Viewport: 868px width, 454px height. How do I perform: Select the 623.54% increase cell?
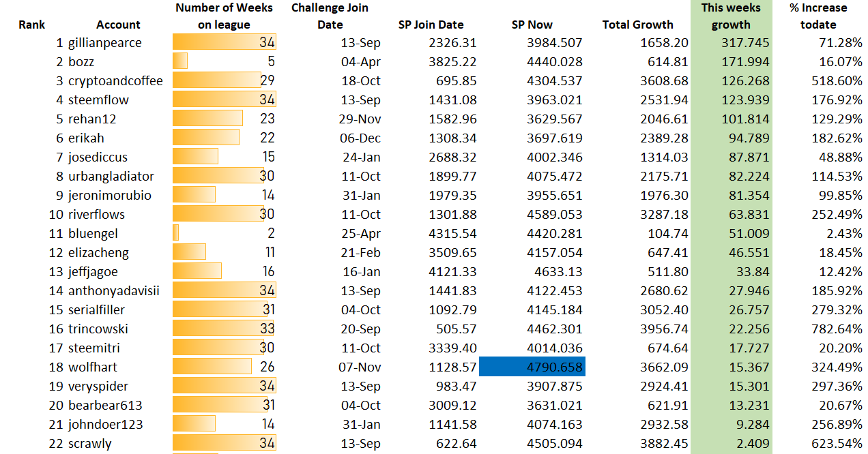836,443
